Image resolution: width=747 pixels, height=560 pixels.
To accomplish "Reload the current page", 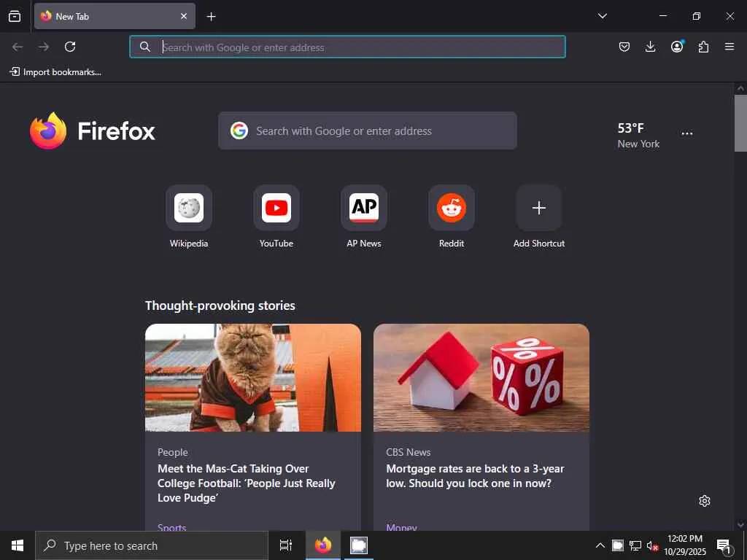I will pos(70,47).
